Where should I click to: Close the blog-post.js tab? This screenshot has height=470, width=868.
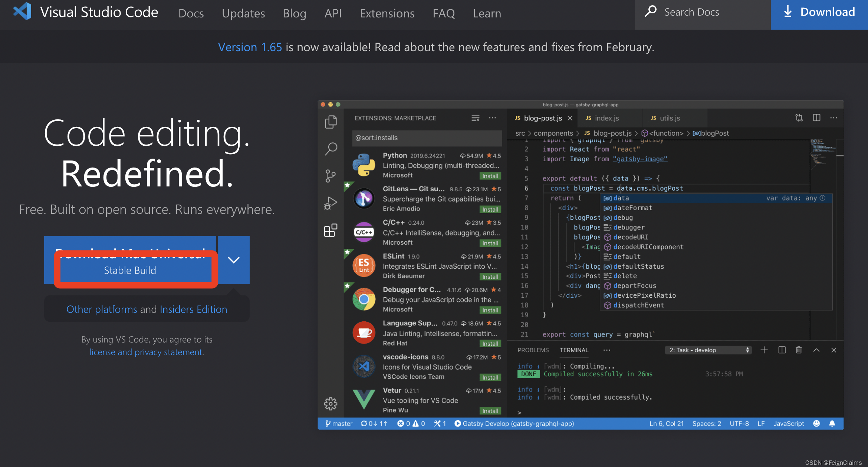(570, 118)
